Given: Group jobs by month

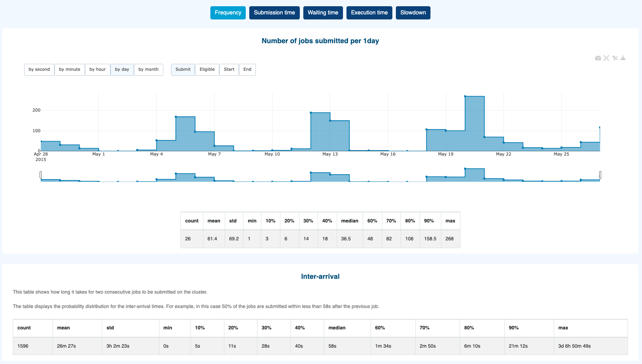Looking at the screenshot, I should click(149, 70).
